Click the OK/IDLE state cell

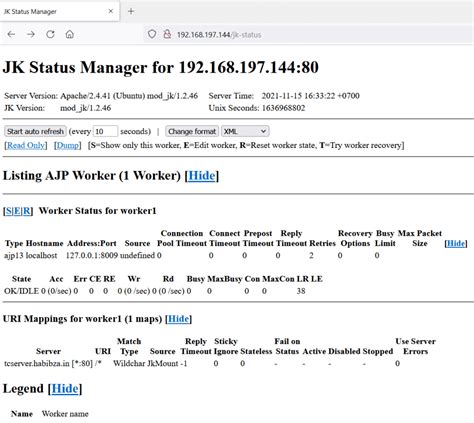pyautogui.click(x=21, y=291)
